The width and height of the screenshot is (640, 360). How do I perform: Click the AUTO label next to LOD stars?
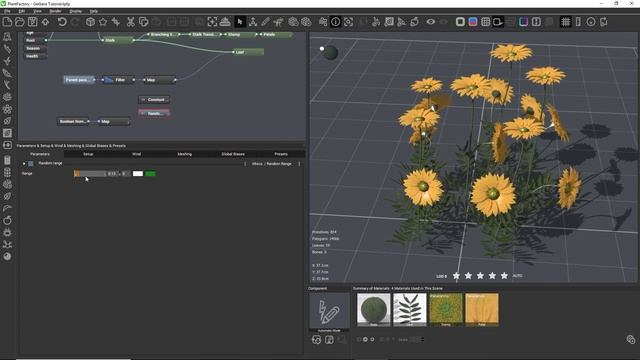[518, 276]
